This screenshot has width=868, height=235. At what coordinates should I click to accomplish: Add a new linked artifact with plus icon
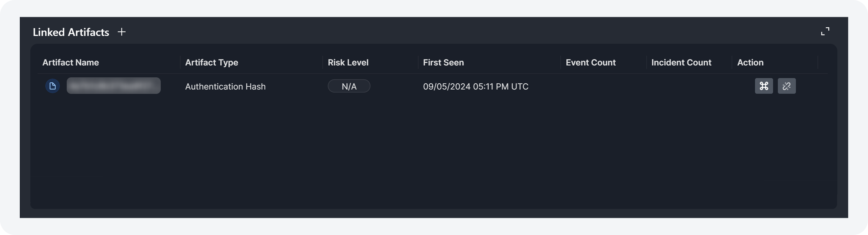pyautogui.click(x=122, y=32)
